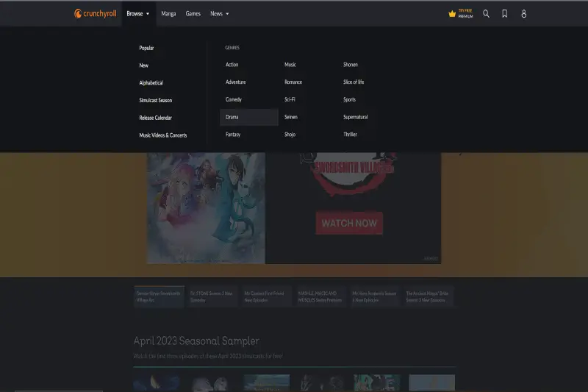The width and height of the screenshot is (588, 392).
Task: Open the Alphabetical listing
Action: [x=151, y=83]
